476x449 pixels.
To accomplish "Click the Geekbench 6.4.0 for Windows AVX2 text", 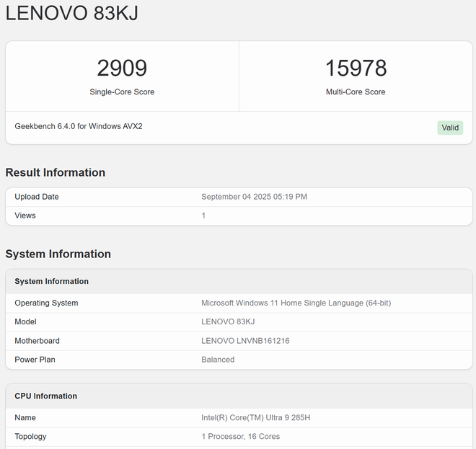I will (x=79, y=126).
